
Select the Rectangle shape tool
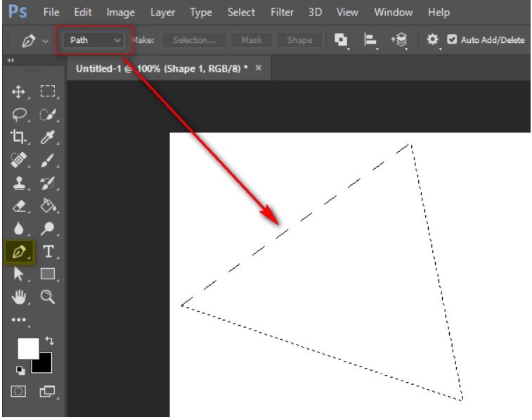point(48,274)
